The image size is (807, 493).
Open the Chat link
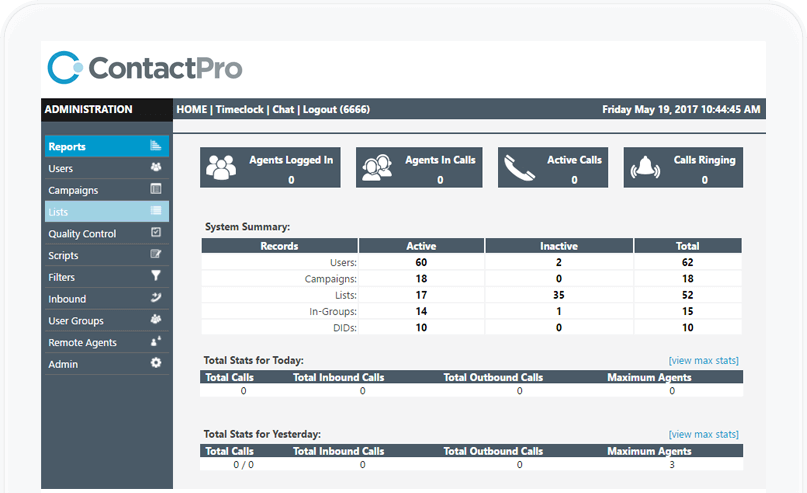(x=283, y=109)
